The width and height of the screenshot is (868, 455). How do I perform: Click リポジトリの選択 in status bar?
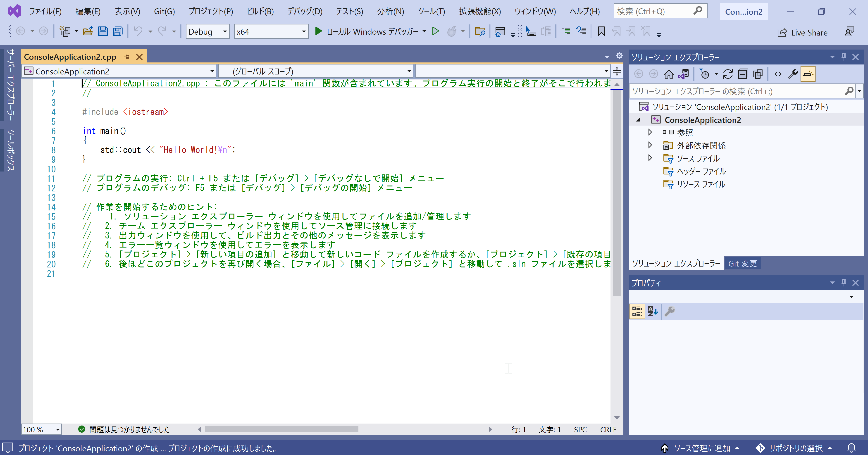tap(794, 448)
